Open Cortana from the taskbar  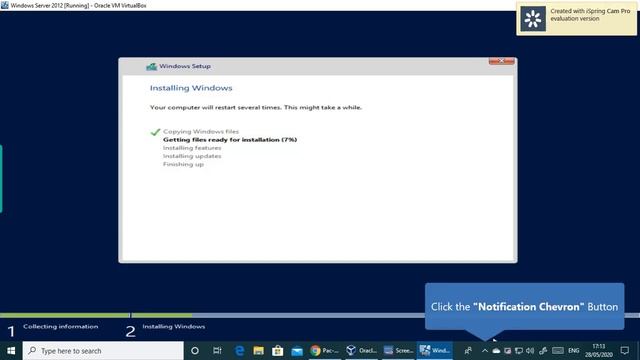[195, 351]
